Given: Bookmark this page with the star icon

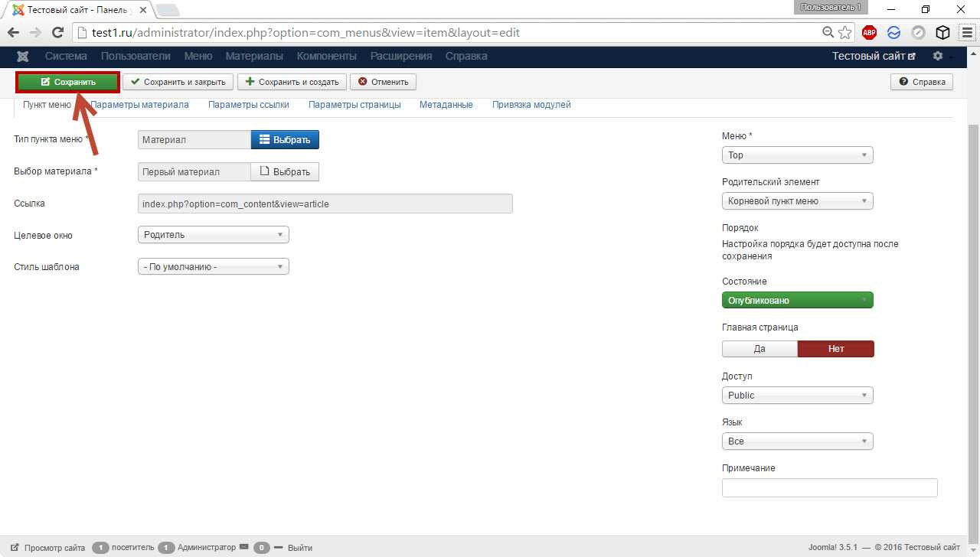Looking at the screenshot, I should point(845,32).
